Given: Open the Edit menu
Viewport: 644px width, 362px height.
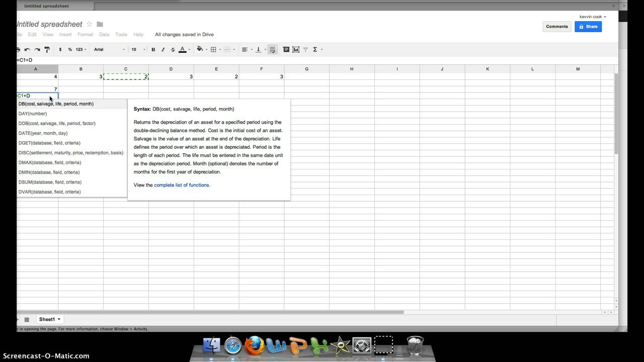Looking at the screenshot, I should pos(32,35).
